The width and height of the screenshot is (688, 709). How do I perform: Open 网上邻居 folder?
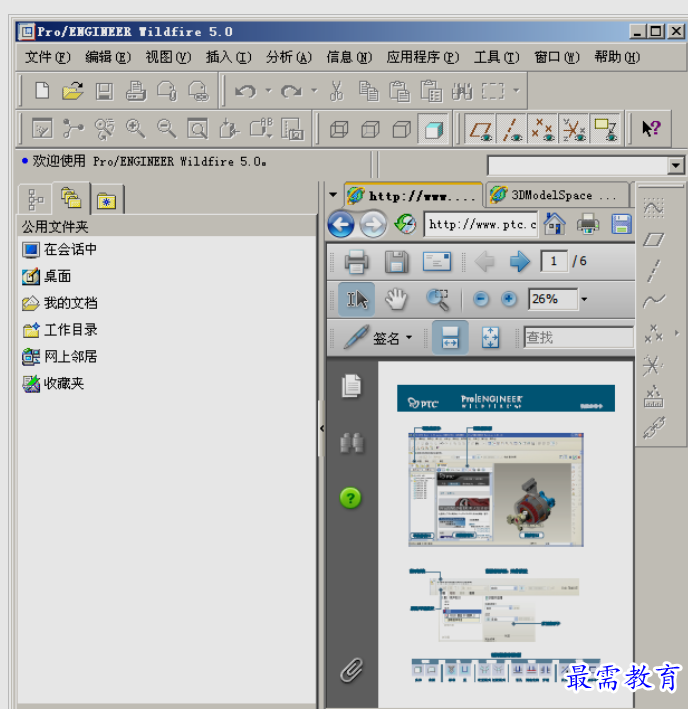click(x=60, y=357)
